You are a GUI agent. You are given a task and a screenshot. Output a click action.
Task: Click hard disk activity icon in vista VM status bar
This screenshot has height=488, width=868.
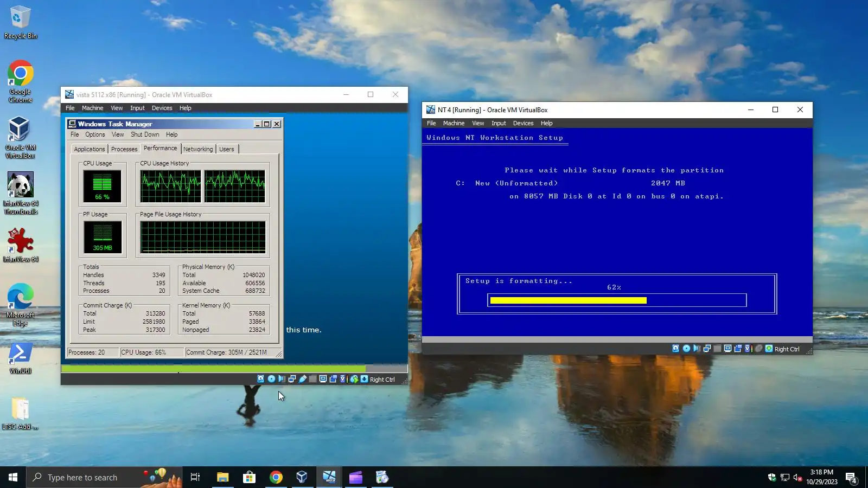coord(261,379)
